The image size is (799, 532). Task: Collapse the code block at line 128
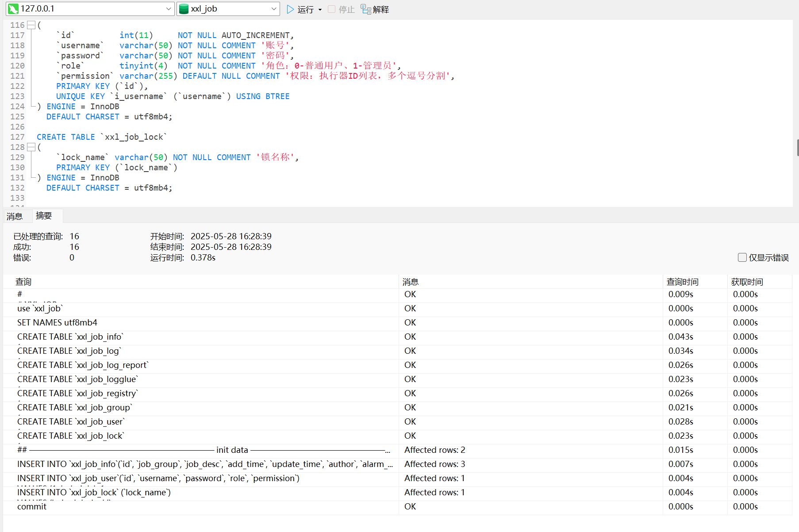pyautogui.click(x=31, y=147)
